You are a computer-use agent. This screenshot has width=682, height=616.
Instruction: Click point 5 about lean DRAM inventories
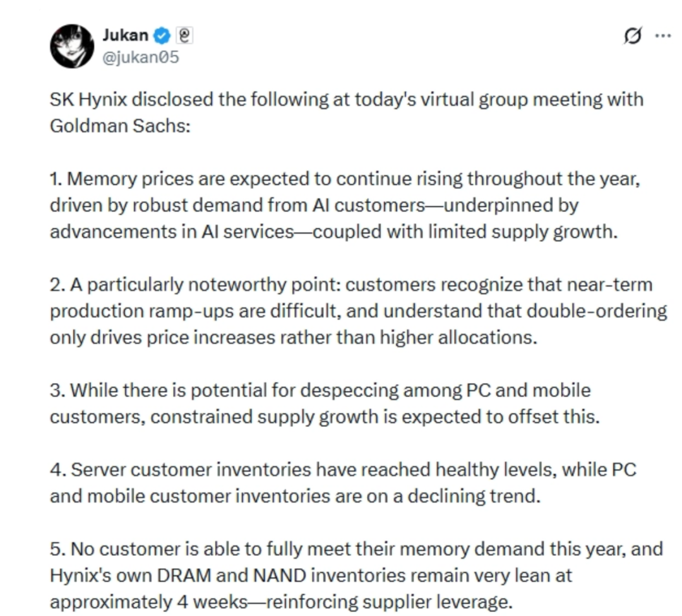pos(316,575)
